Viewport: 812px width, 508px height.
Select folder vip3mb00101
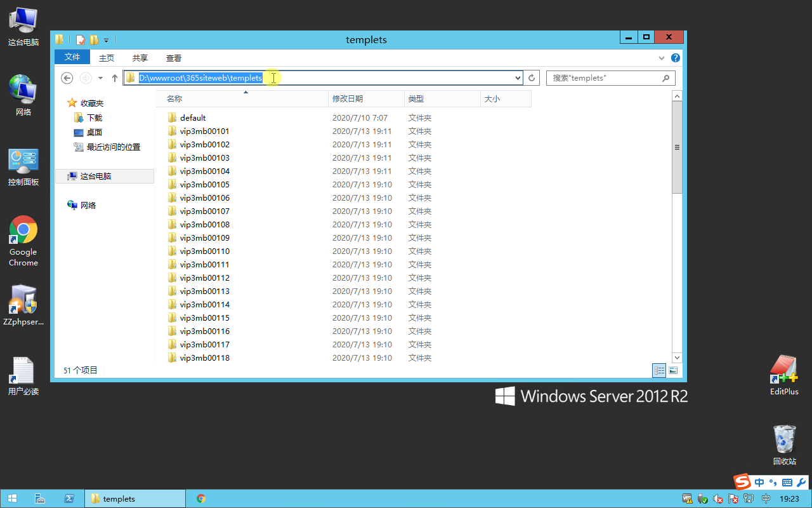pos(204,131)
